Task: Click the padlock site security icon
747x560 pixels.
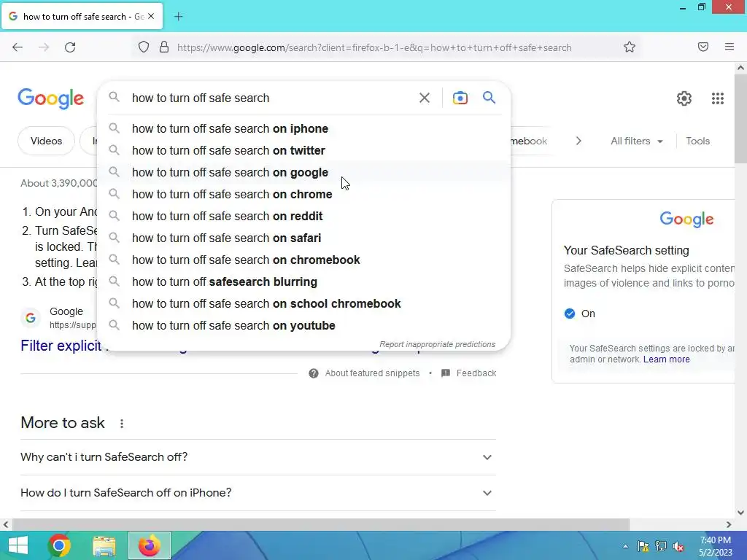Action: pos(164,47)
